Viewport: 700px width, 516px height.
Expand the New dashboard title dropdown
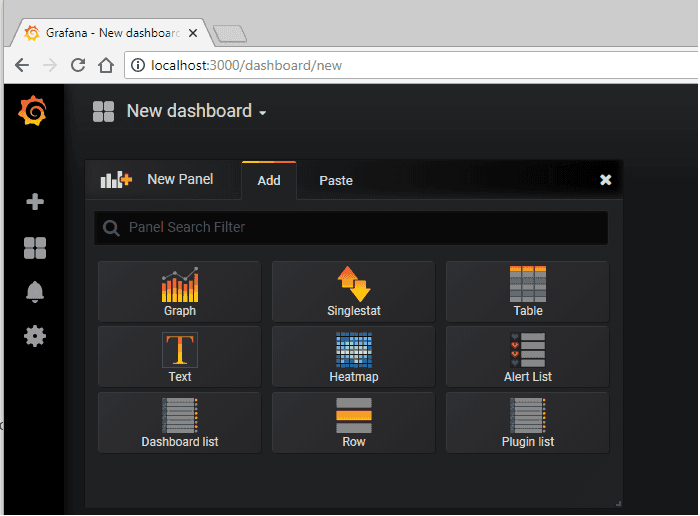click(x=196, y=111)
